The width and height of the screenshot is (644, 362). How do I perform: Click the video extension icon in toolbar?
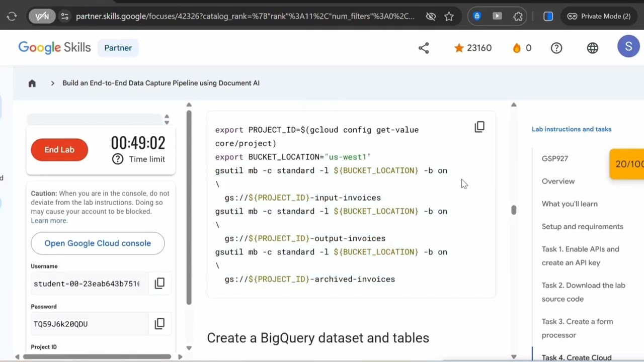click(x=497, y=16)
